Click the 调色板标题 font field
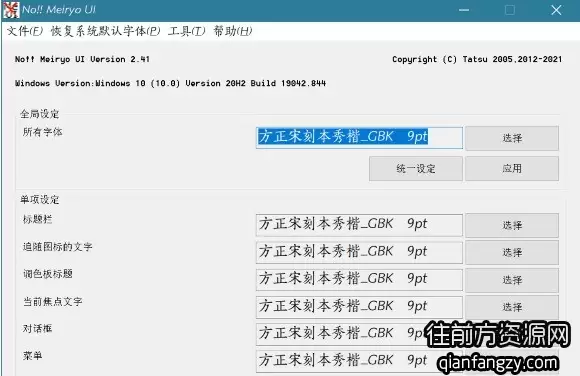The image size is (580, 376). click(359, 280)
